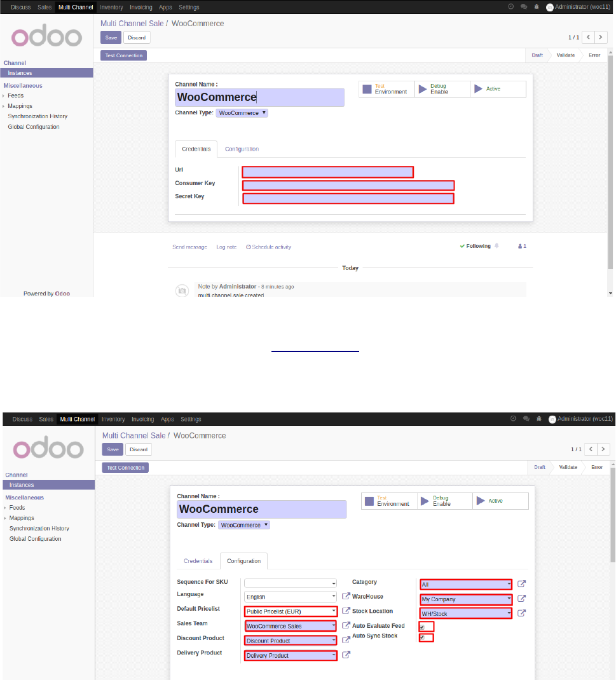Open conversations chat icon in Credentials view header

[x=524, y=6]
